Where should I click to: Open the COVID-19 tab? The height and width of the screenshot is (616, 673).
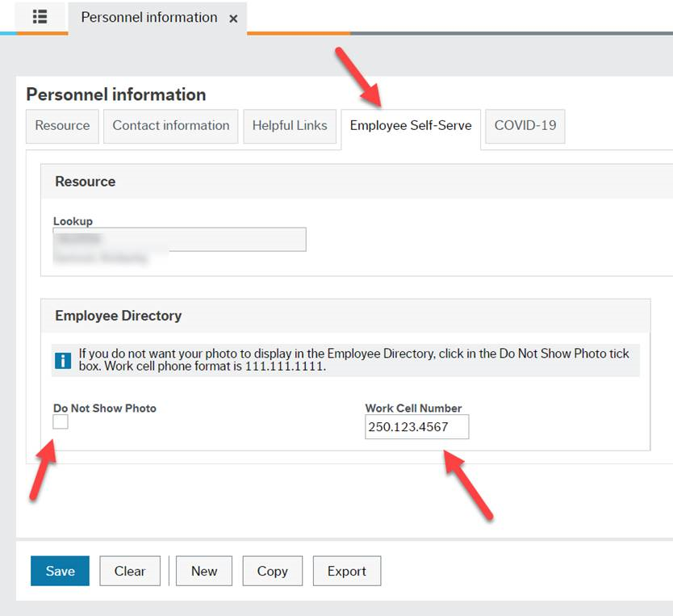tap(525, 126)
